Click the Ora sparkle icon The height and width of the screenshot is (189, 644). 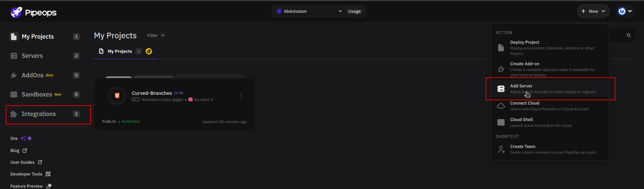tap(23, 138)
